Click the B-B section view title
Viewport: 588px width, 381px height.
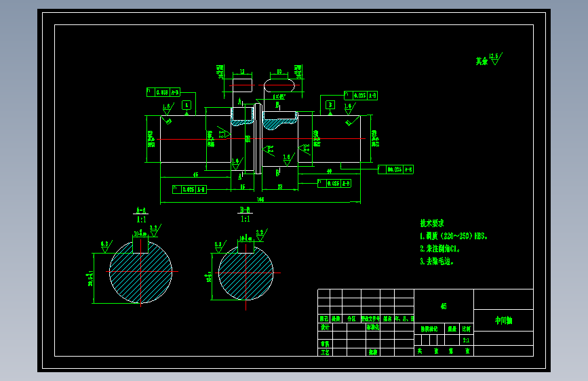pos(245,210)
